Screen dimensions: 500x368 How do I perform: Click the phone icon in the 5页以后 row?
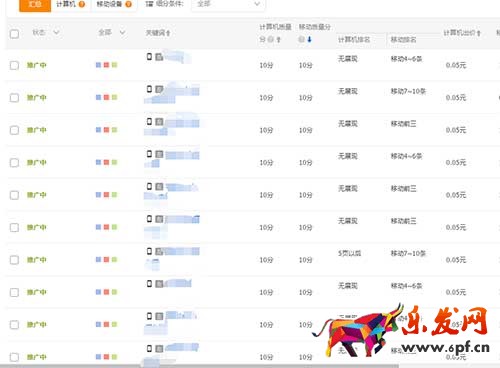[x=150, y=251]
